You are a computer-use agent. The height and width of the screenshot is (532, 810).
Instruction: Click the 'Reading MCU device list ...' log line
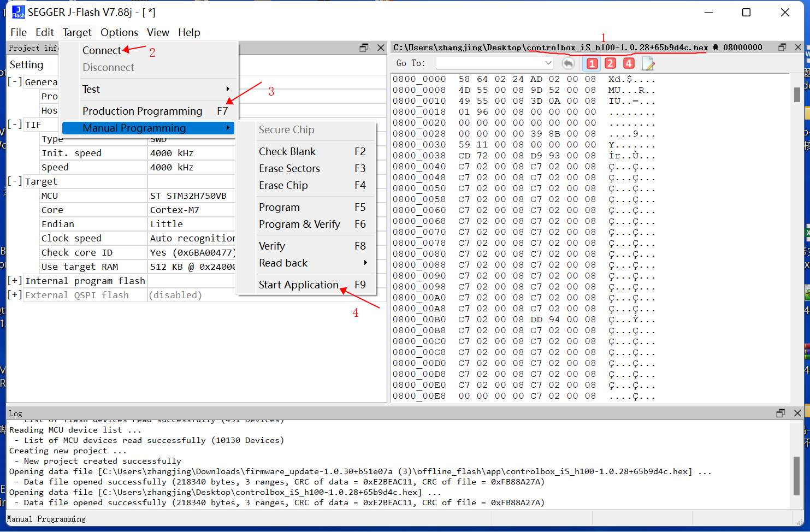[75, 430]
